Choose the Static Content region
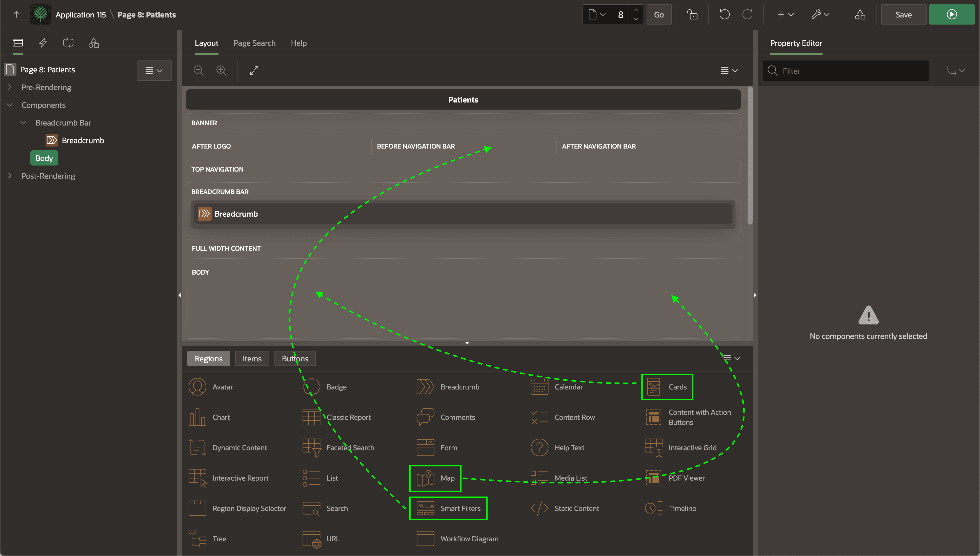Image resolution: width=980 pixels, height=556 pixels. click(565, 508)
